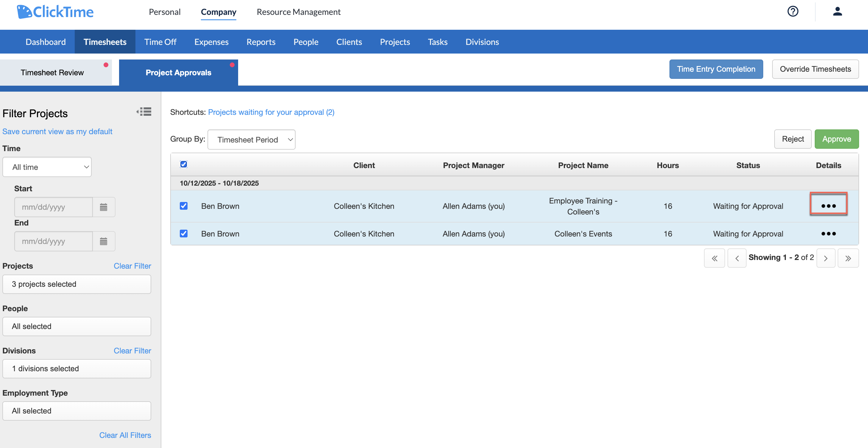Select the Project Approvals subtab
This screenshot has width=868, height=448.
click(179, 72)
